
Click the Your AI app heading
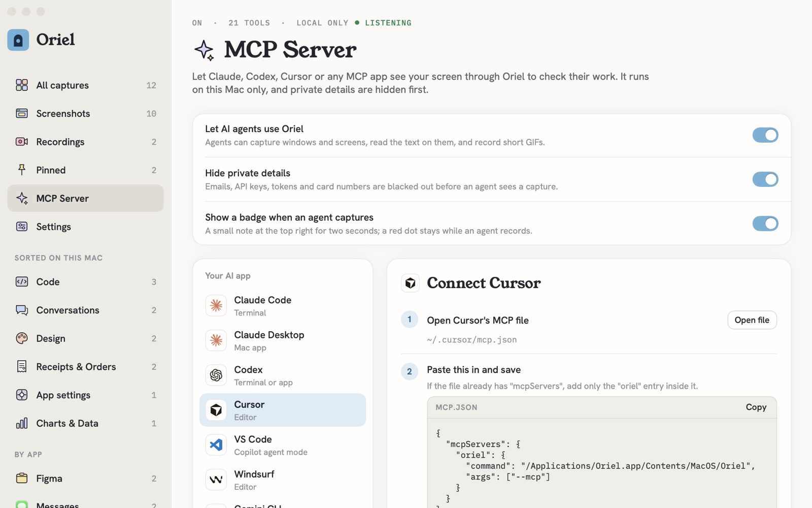pyautogui.click(x=227, y=275)
